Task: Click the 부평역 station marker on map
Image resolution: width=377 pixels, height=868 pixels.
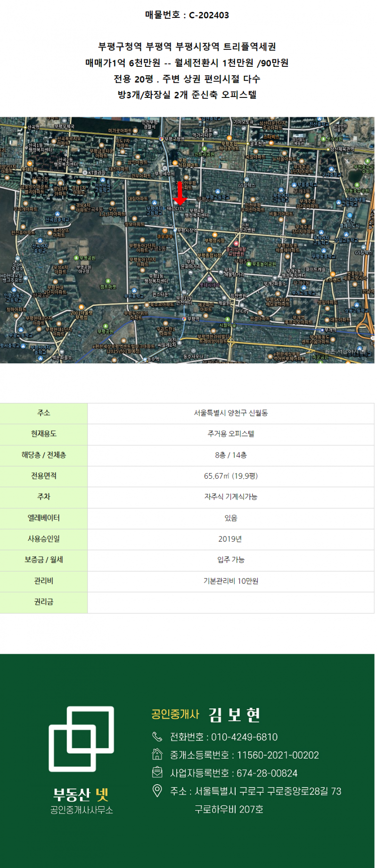Action: [185, 319]
